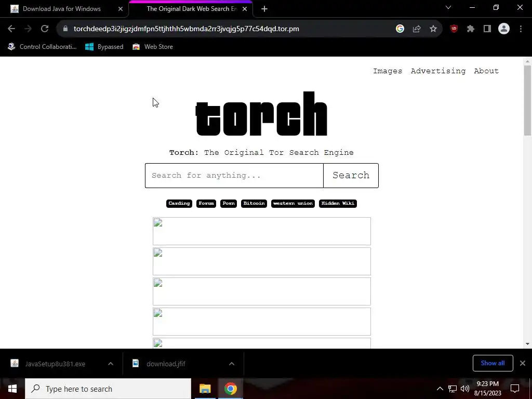Open the Extensions puzzle icon

pos(471,29)
